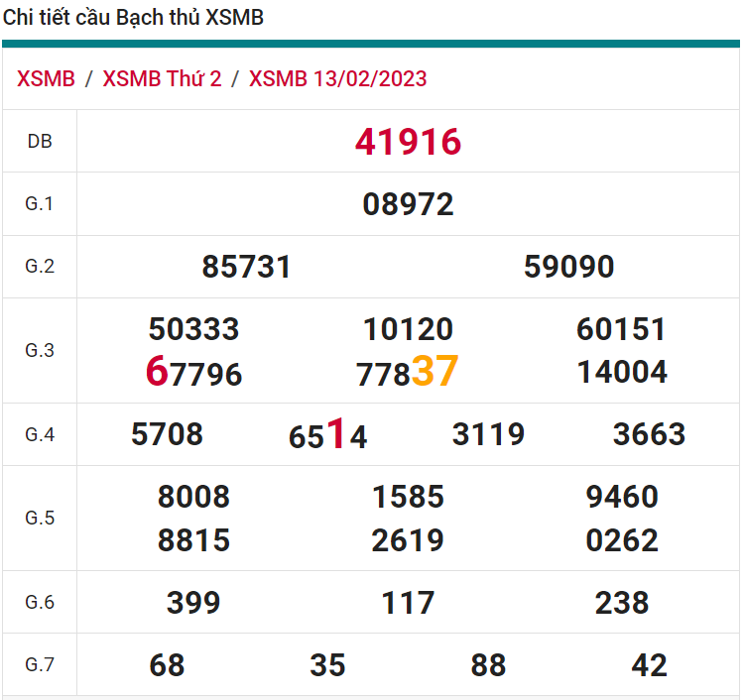Viewport: 745px width, 700px height.
Task: Click the G.2 number 59090
Action: (569, 267)
